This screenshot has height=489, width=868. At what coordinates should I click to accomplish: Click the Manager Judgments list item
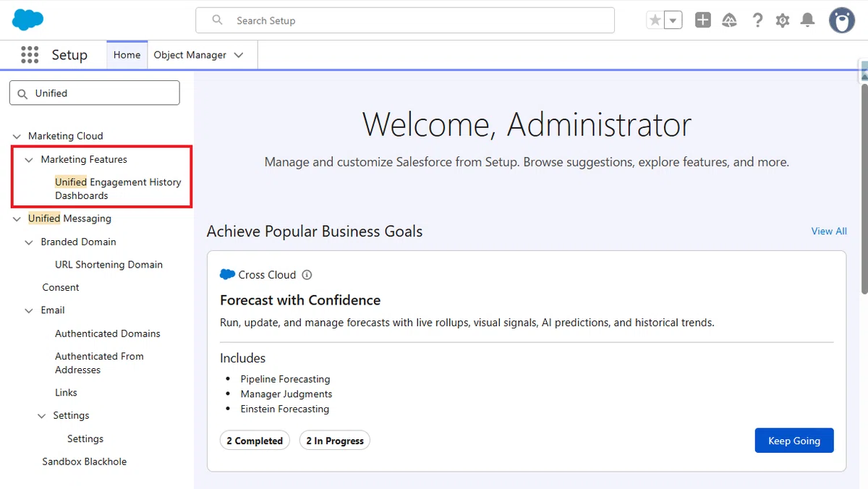click(286, 394)
